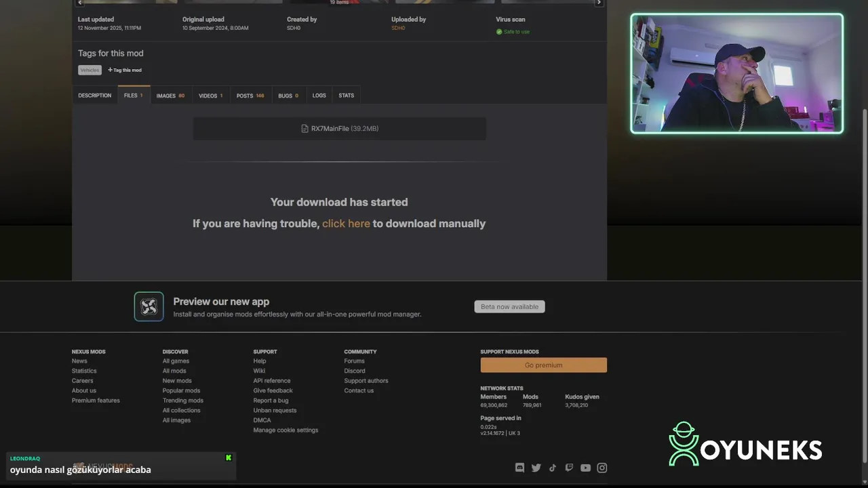
Task: Open the All games link
Action: point(176,361)
